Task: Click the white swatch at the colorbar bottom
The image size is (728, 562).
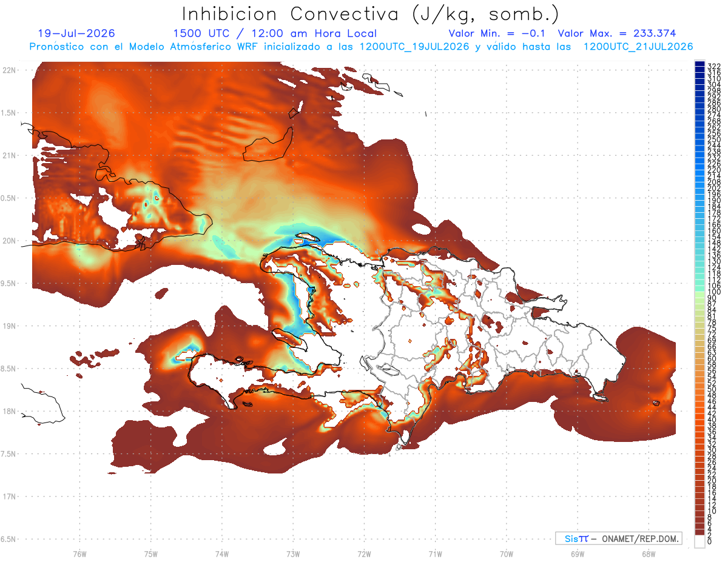Action: pos(699,543)
